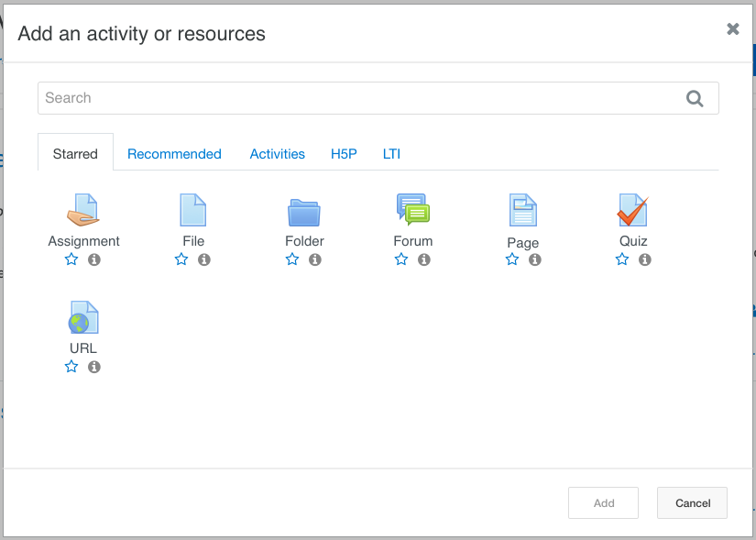
Task: Switch to the Recommended tab
Action: [174, 154]
